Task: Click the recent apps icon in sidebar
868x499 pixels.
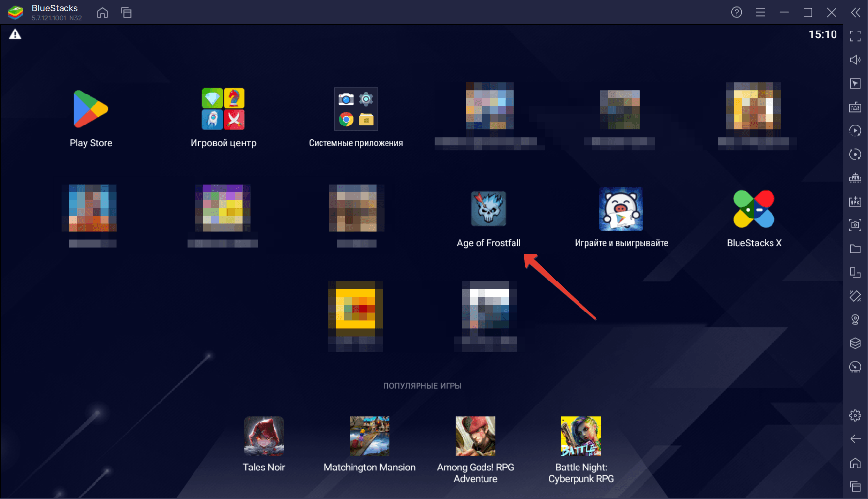Action: click(855, 487)
